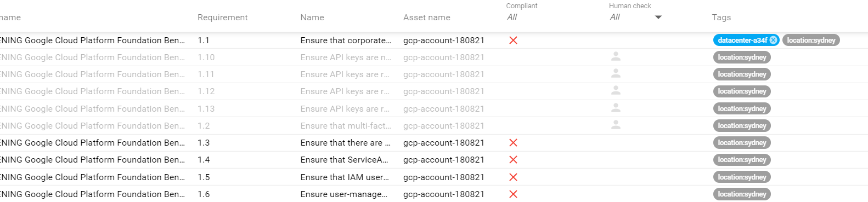
Task: Click gcp-account-180821 asset in row 1.3
Action: pyautogui.click(x=444, y=142)
